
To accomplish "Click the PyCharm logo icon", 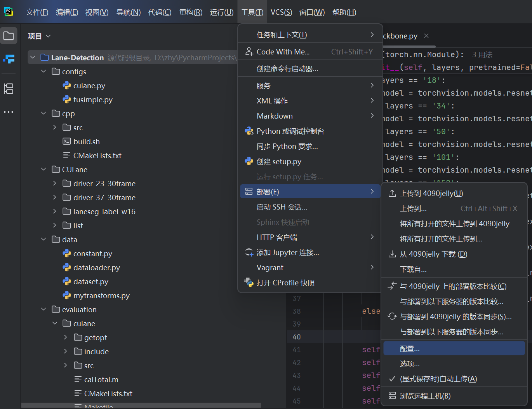I will (9, 12).
